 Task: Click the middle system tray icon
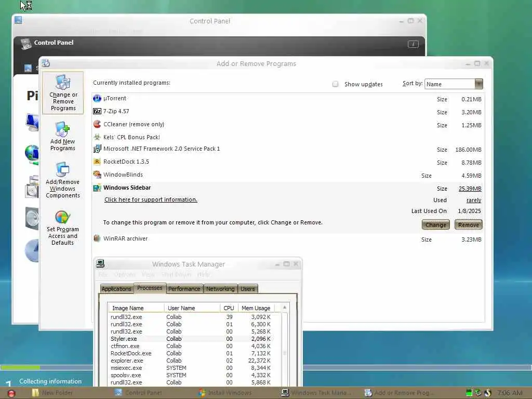tap(478, 393)
